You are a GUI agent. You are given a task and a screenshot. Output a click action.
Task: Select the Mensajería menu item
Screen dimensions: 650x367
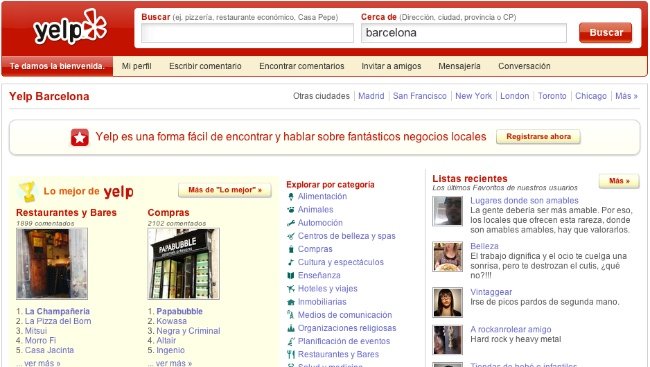[x=459, y=66]
